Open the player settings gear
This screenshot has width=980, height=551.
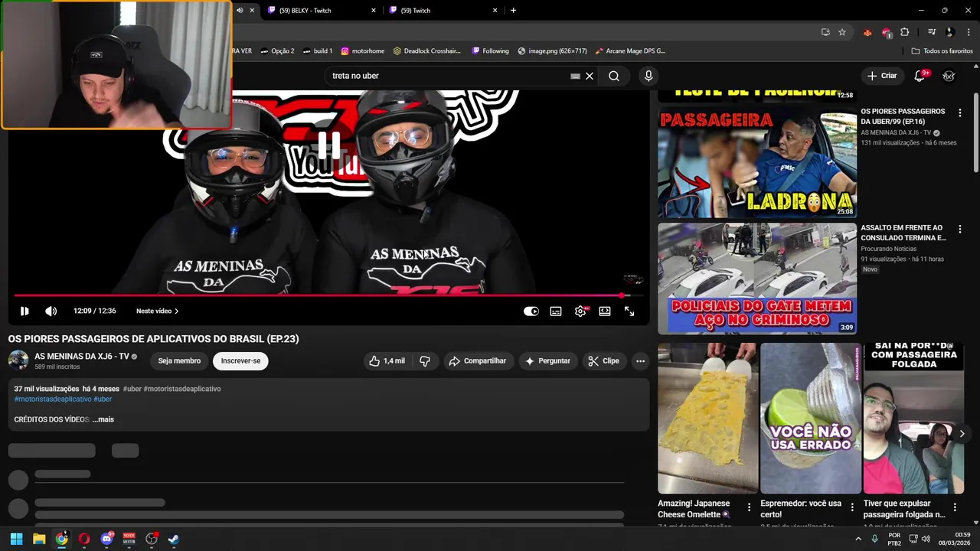(x=580, y=311)
